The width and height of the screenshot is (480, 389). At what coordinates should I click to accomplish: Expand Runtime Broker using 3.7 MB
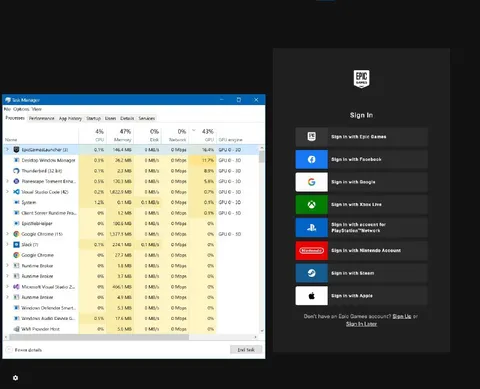click(x=7, y=276)
